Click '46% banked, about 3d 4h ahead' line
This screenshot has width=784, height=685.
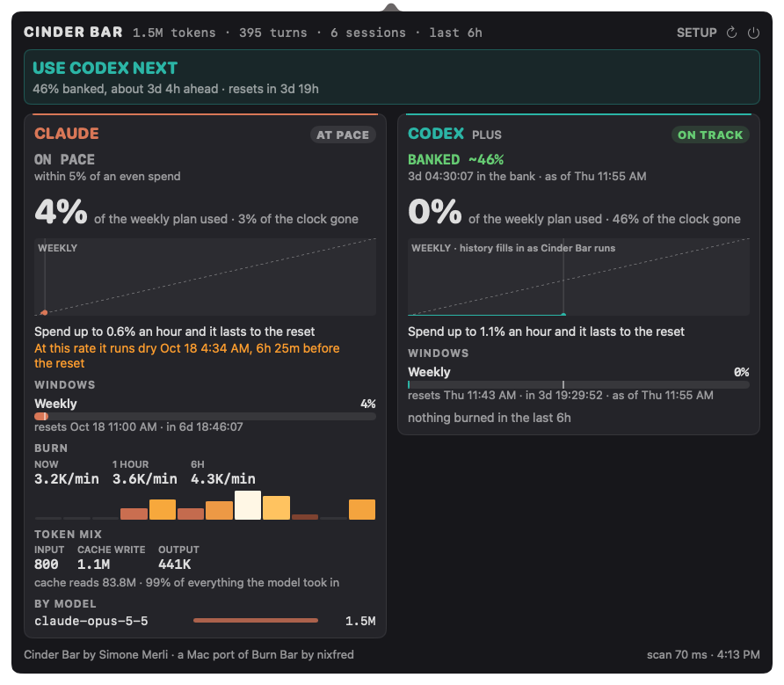126,89
